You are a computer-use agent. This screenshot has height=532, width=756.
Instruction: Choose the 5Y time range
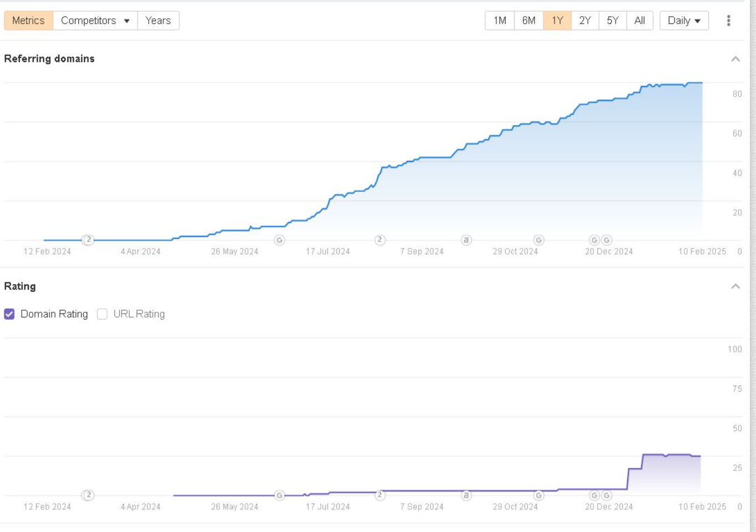pyautogui.click(x=612, y=21)
